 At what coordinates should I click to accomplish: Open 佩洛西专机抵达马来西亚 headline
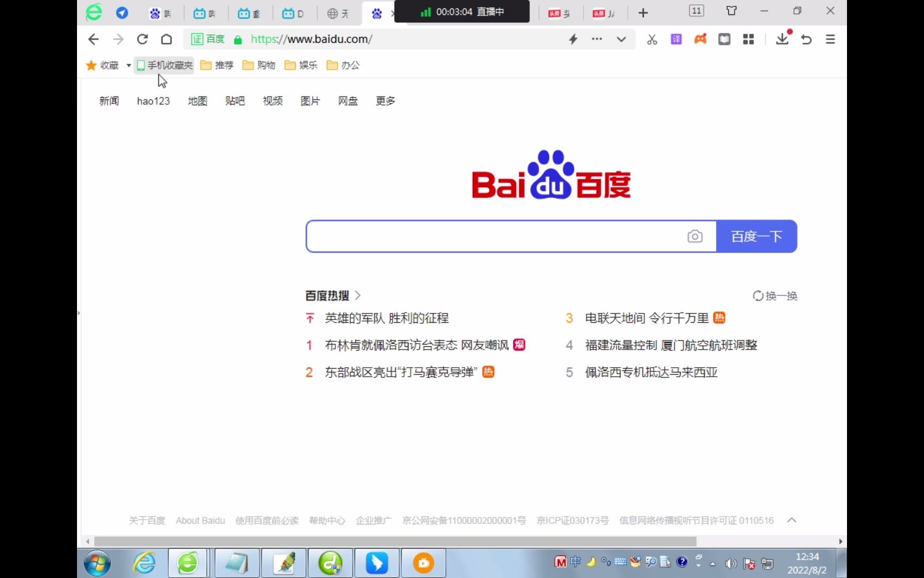point(651,372)
